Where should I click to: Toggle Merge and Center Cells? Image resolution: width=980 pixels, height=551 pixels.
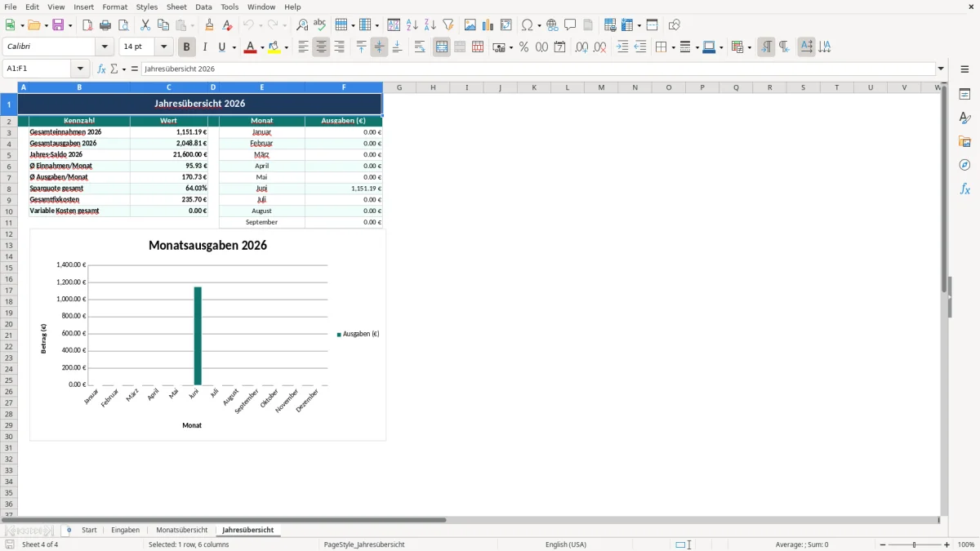click(442, 47)
